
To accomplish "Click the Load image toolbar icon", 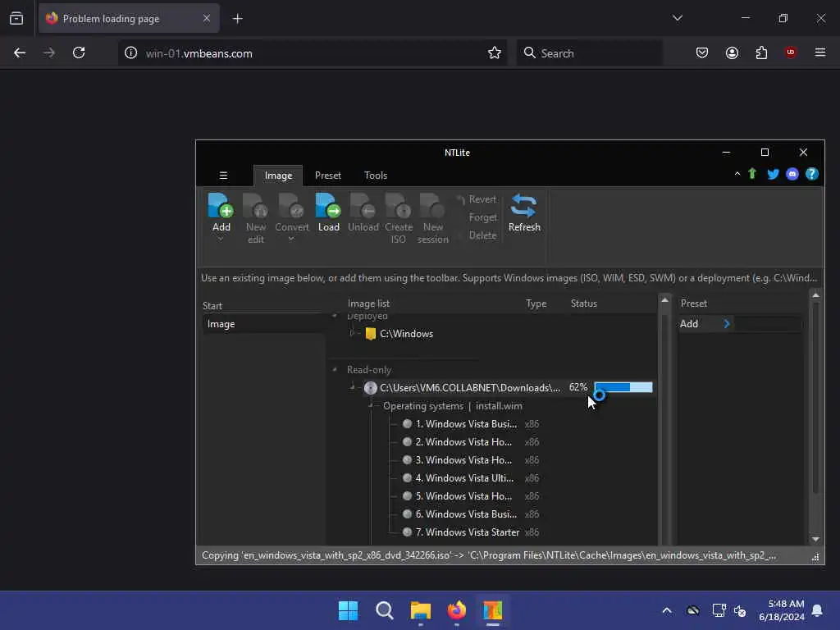I will click(328, 206).
